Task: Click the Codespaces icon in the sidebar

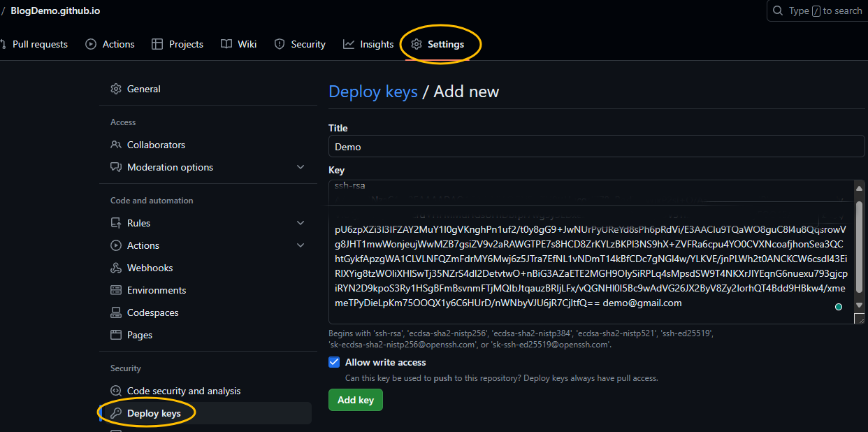Action: [116, 312]
